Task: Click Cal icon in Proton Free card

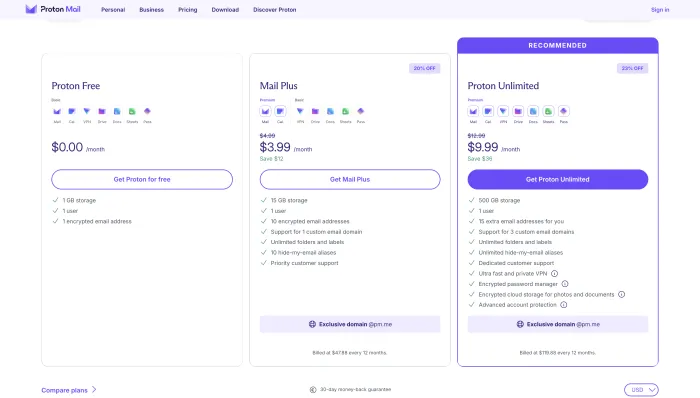Action: (72, 111)
